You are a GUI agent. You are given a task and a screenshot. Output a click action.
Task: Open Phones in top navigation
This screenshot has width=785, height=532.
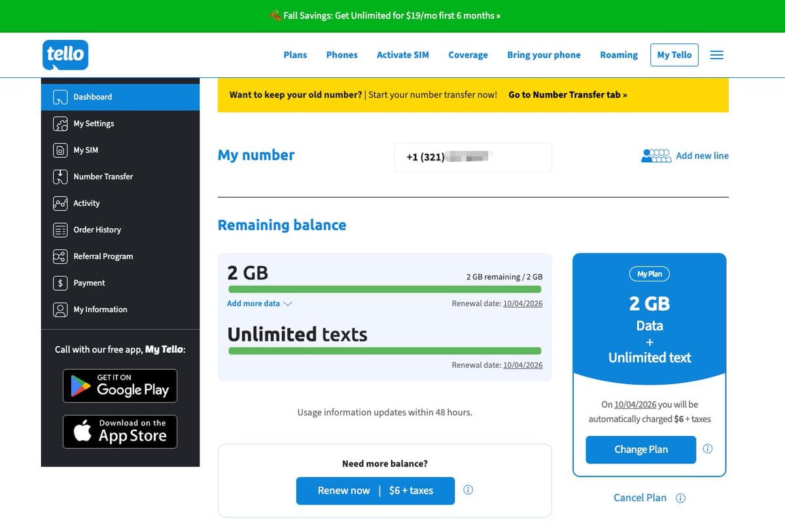point(342,55)
